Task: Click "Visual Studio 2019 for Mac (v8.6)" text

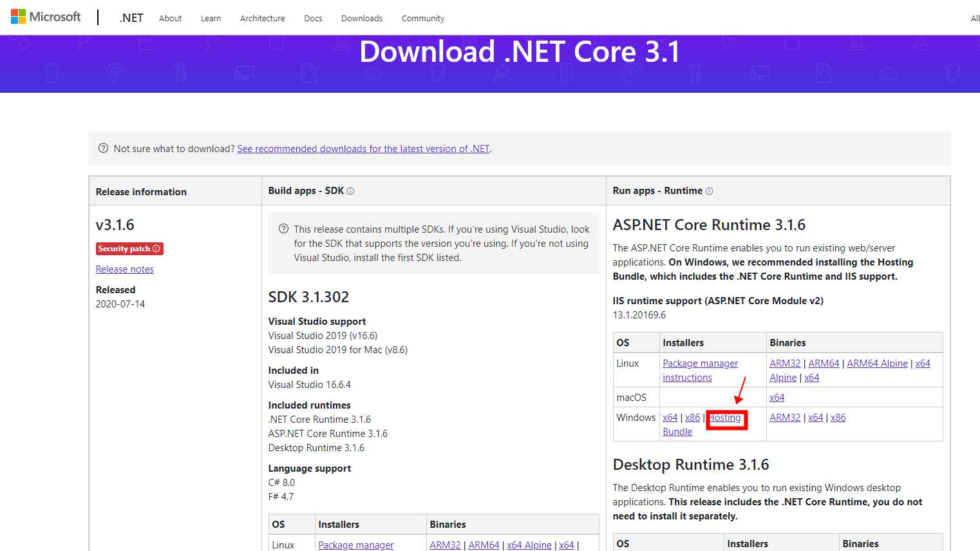Action: (338, 350)
